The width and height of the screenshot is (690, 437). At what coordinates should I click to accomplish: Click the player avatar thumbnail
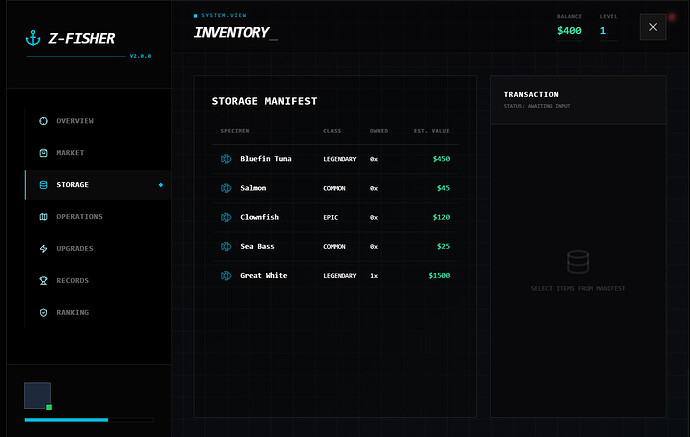[37, 395]
